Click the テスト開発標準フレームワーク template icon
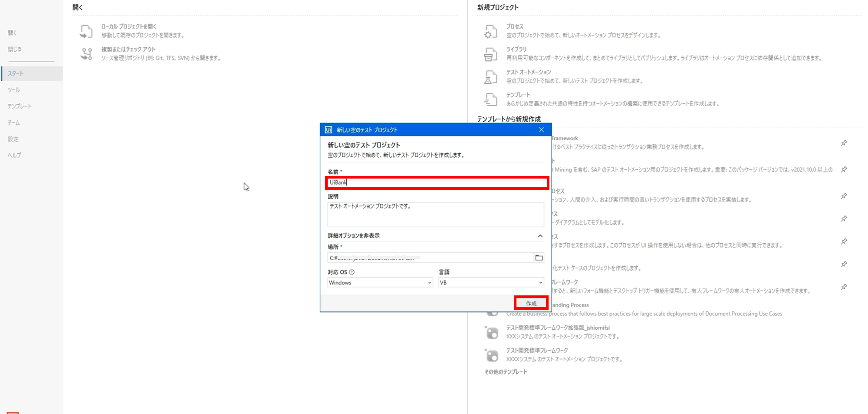This screenshot has width=868, height=414. pyautogui.click(x=492, y=355)
